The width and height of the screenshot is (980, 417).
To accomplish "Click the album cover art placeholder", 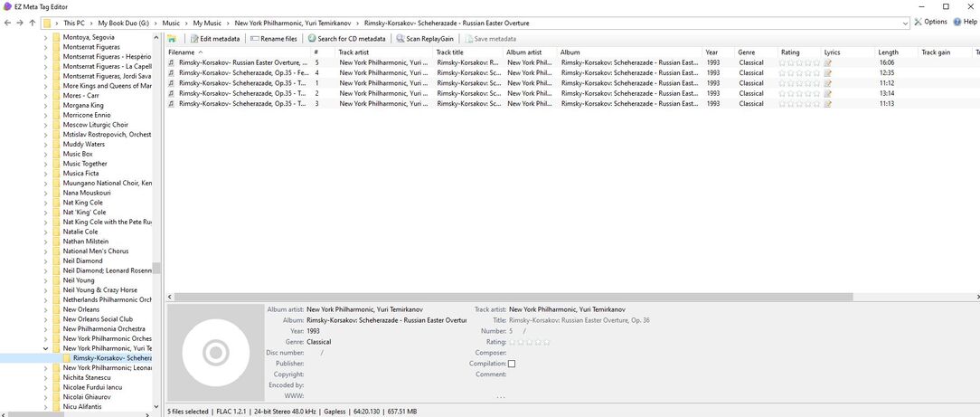I will pos(216,353).
